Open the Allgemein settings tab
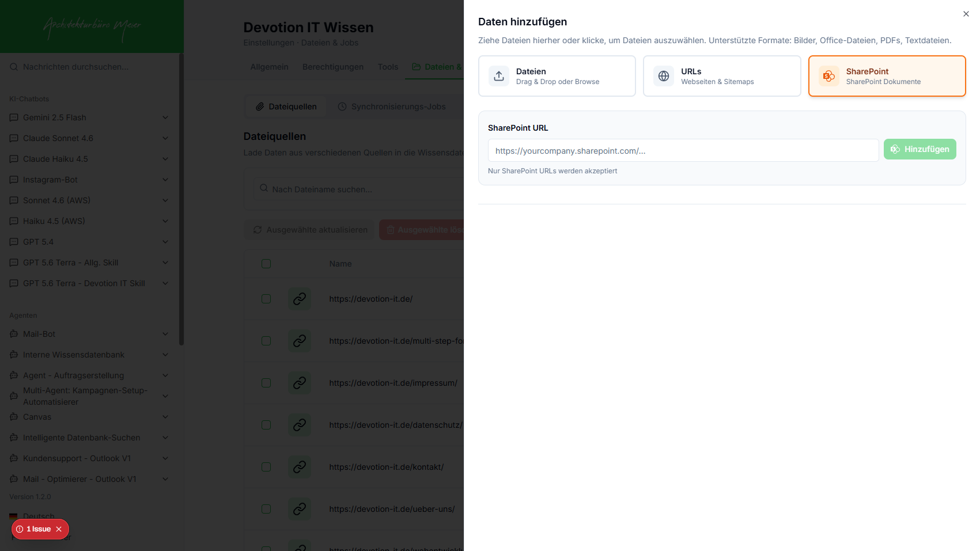This screenshot has height=551, width=980. click(x=269, y=67)
